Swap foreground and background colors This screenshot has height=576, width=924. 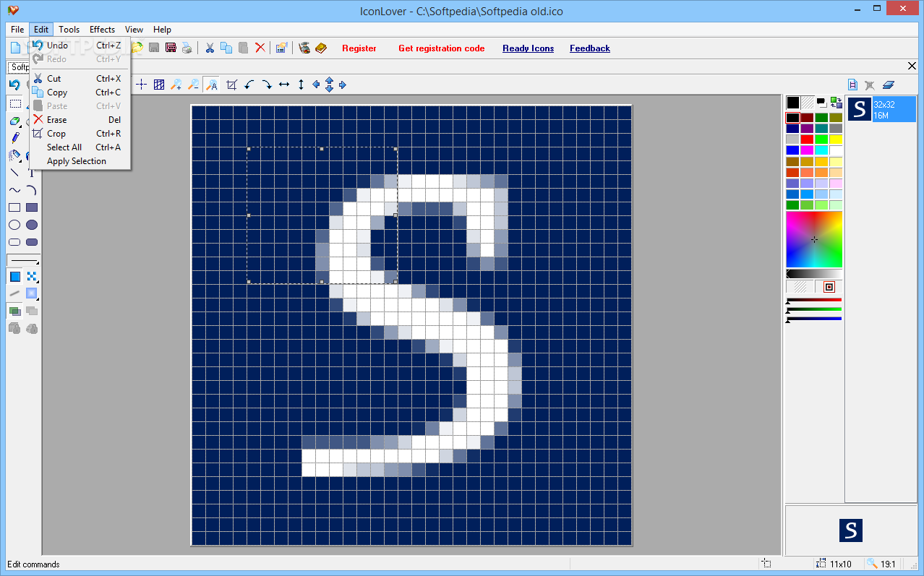pyautogui.click(x=837, y=103)
